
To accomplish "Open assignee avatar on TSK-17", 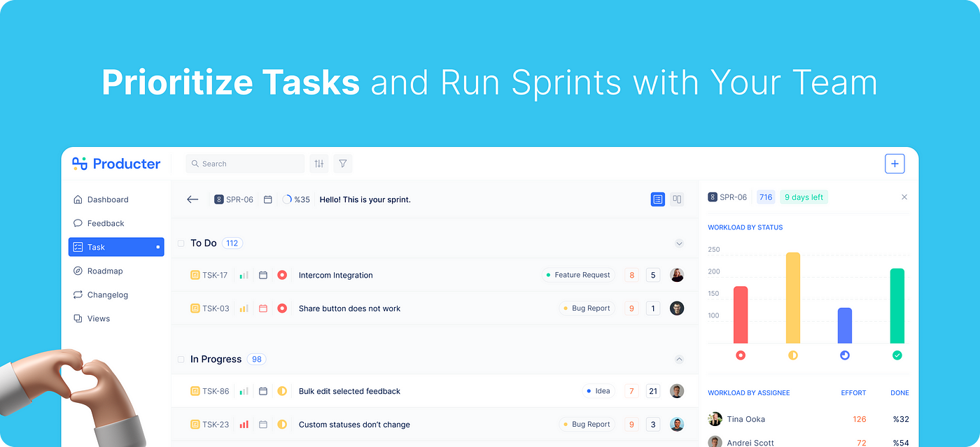I will [677, 275].
